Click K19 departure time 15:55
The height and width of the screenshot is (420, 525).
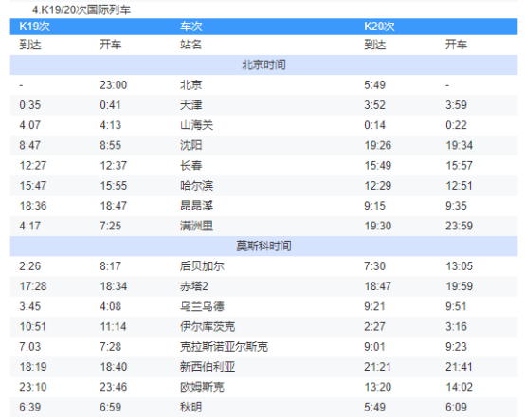coord(113,185)
